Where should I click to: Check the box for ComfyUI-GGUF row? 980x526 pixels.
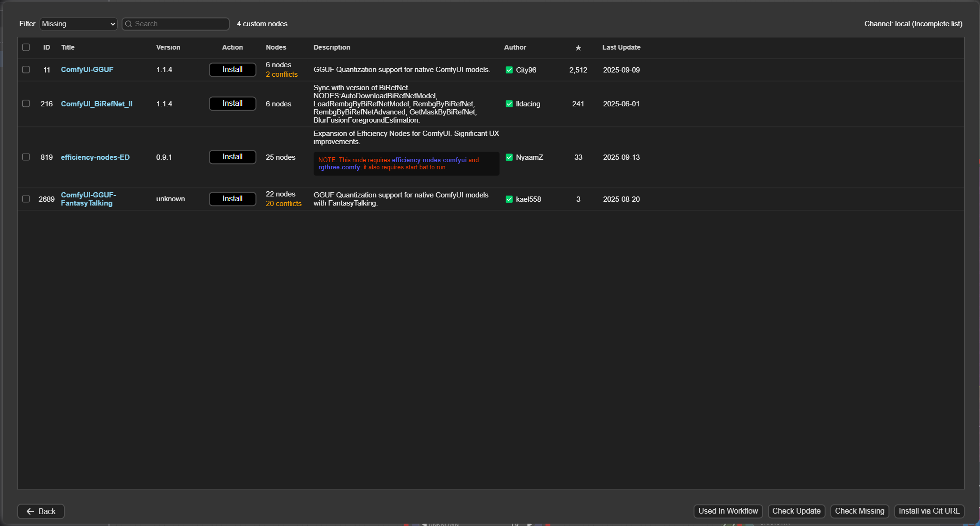[x=26, y=70]
